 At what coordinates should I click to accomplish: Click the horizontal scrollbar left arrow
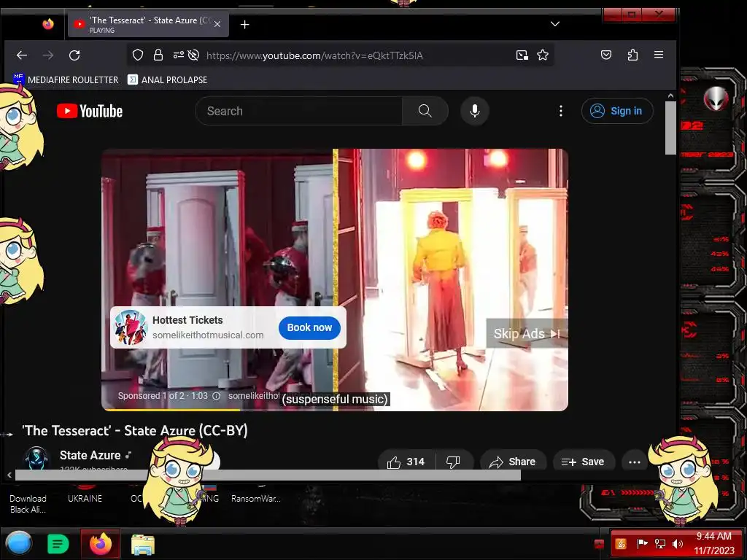pos(9,475)
